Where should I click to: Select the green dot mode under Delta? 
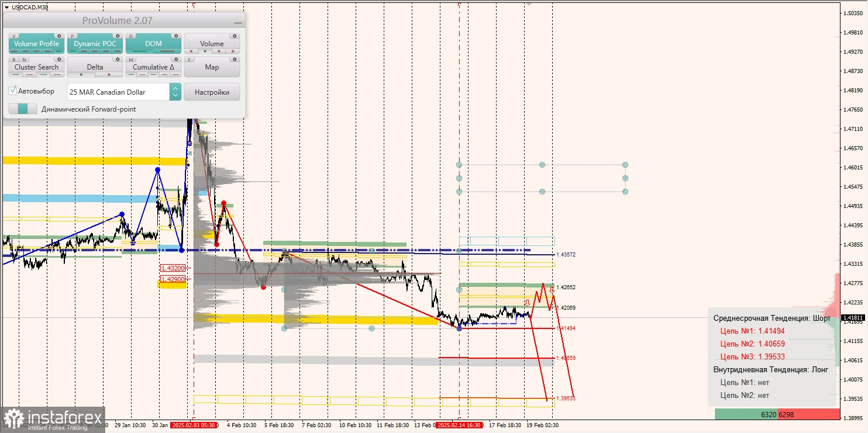click(81, 75)
